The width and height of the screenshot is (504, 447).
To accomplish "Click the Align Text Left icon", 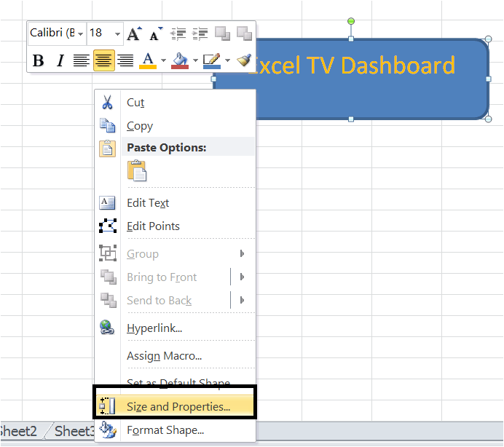I will point(82,60).
